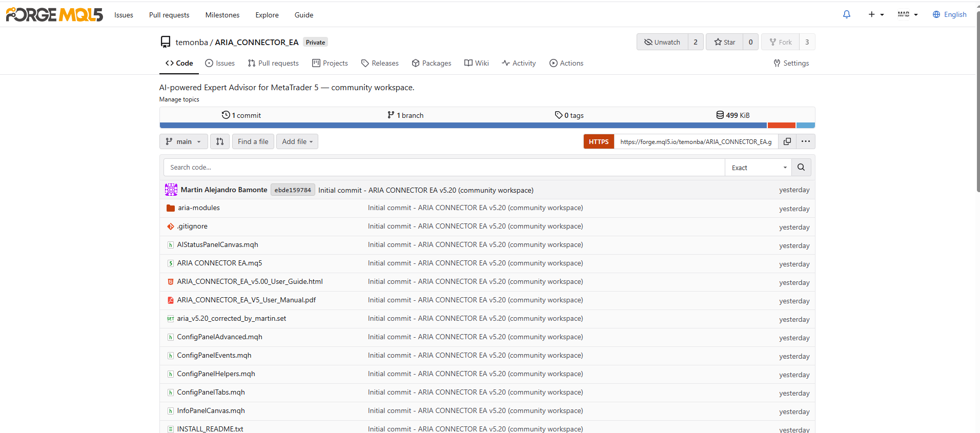Click the Find a file button

tap(253, 141)
